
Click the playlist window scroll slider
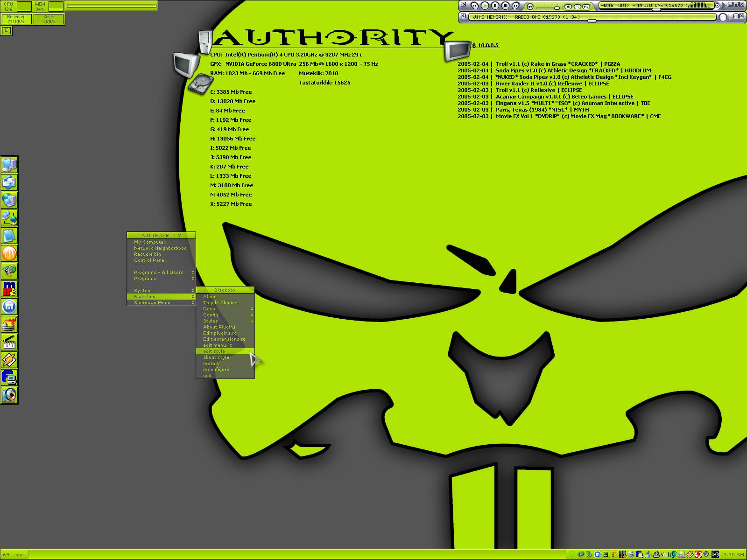(592, 21)
